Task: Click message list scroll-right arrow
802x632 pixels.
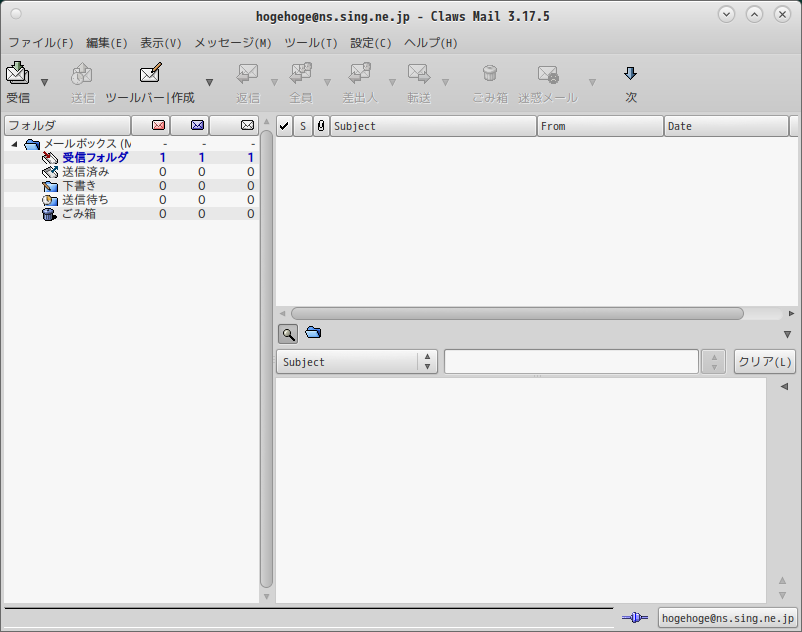Action: click(791, 313)
